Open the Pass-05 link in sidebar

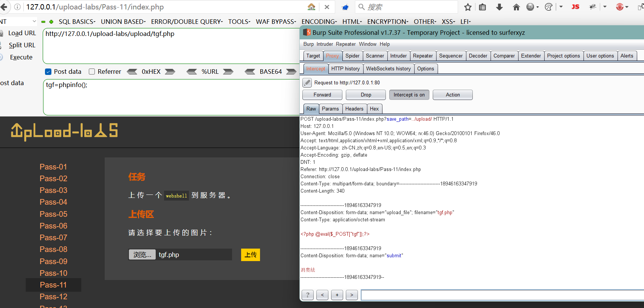coord(53,214)
